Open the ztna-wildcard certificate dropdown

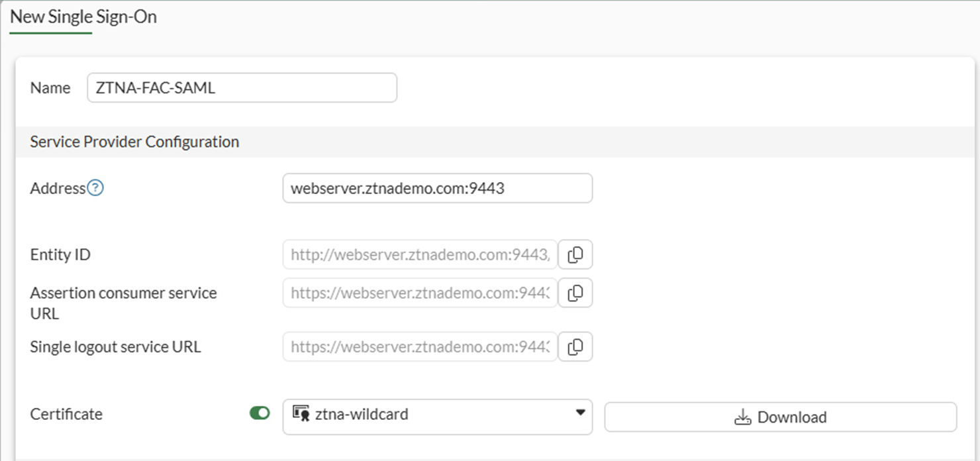click(x=437, y=416)
